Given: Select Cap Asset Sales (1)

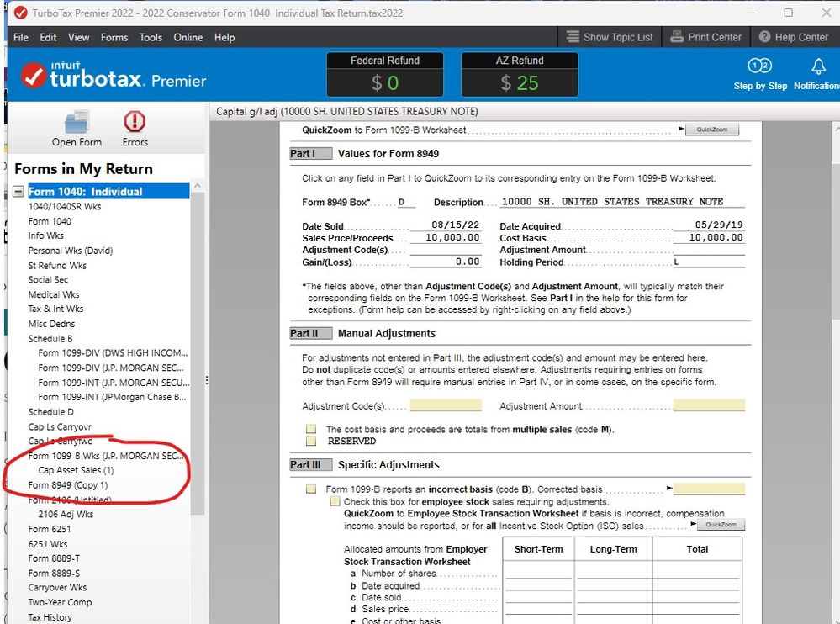Looking at the screenshot, I should pos(76,470).
